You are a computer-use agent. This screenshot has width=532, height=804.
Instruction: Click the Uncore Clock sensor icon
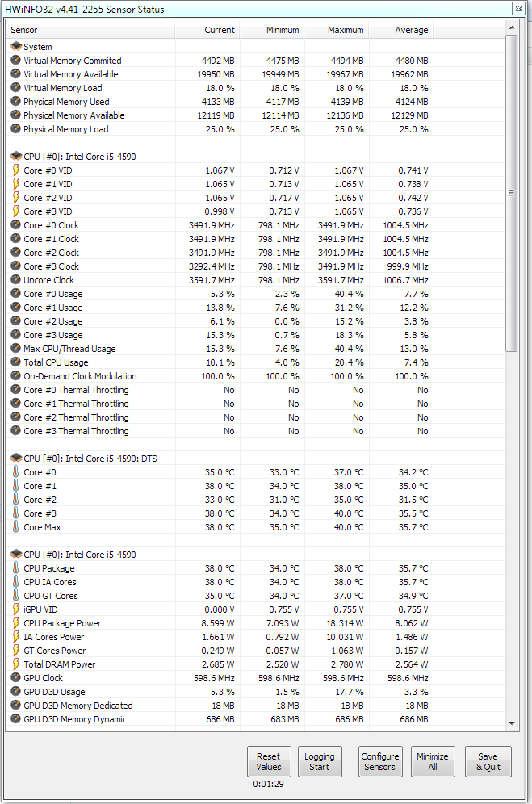pos(16,280)
